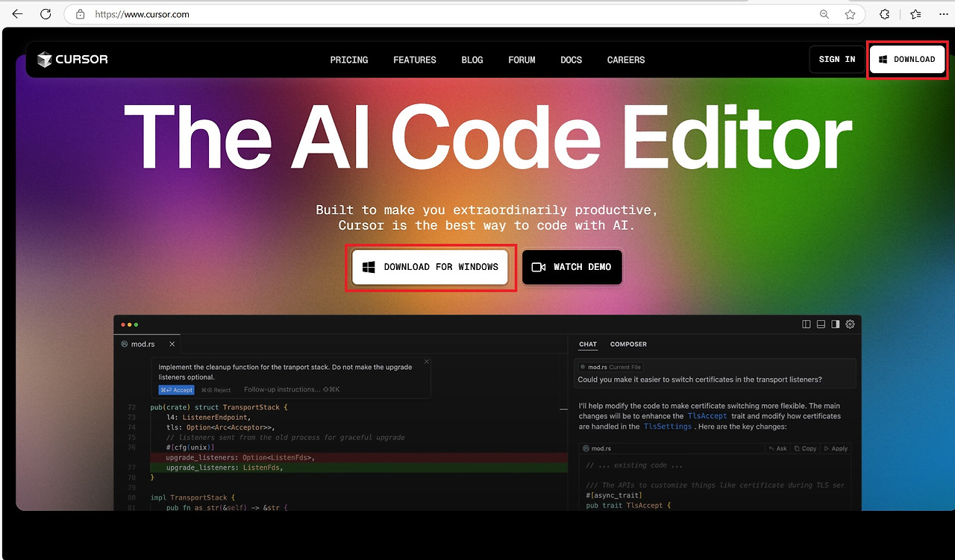Click the "The AI Code Editor" headline
955x560 pixels.
click(488, 139)
